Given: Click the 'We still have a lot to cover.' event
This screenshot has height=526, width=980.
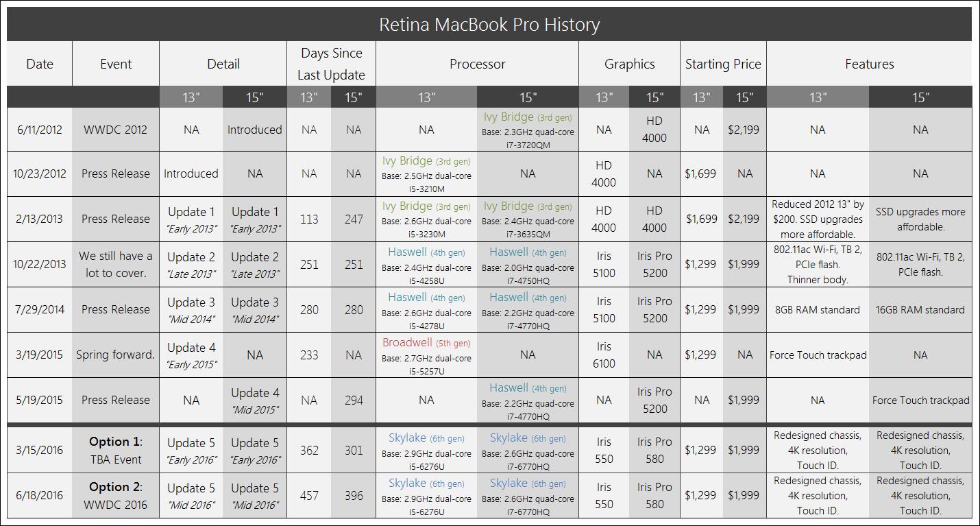Looking at the screenshot, I should pyautogui.click(x=115, y=264).
